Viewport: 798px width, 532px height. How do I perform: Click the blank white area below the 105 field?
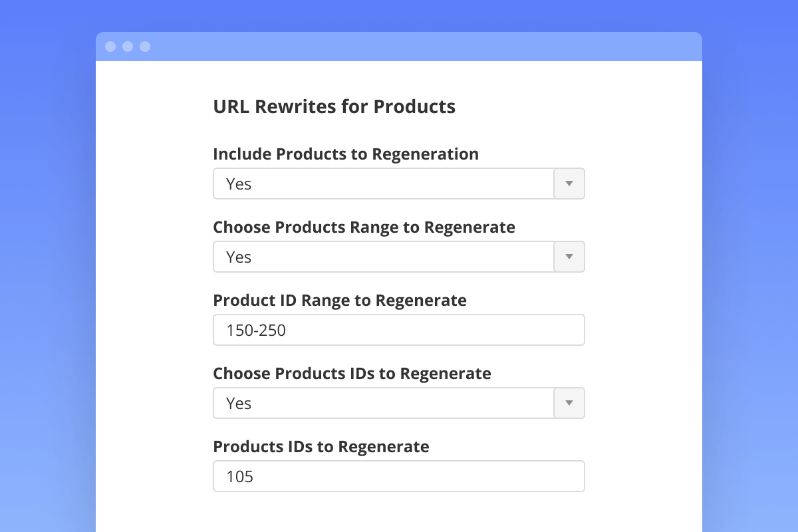[399, 512]
